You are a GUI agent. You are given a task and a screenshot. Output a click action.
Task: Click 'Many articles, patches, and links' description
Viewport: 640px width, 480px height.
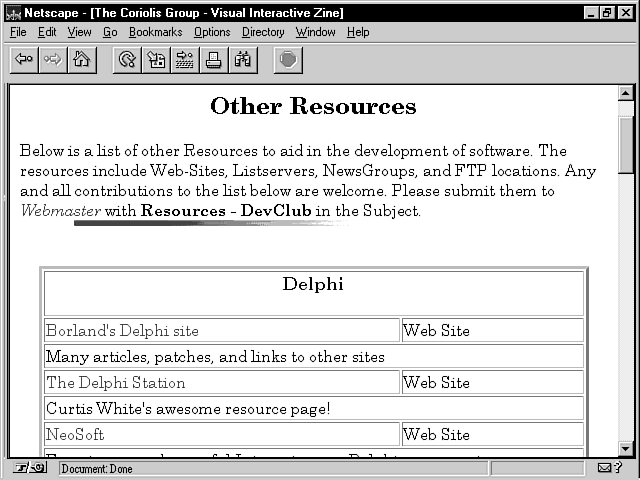click(215, 357)
